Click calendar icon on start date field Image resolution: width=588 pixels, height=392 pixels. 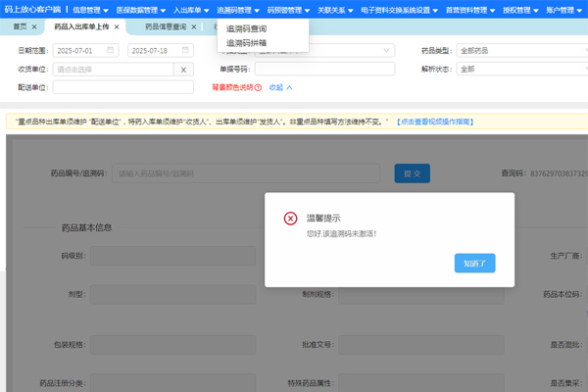[110, 50]
